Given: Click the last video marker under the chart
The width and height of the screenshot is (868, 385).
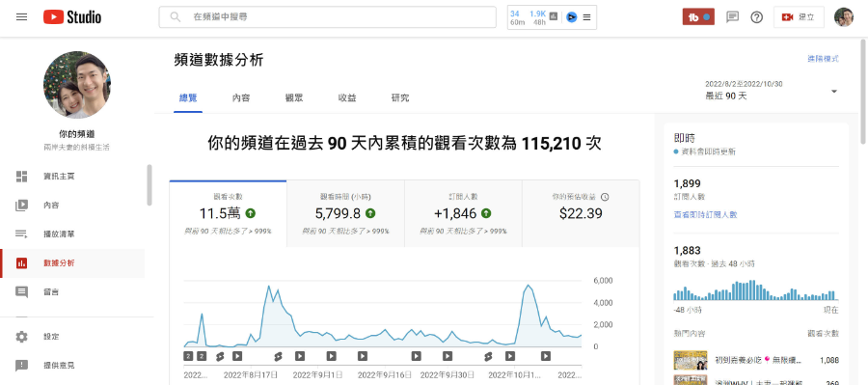Looking at the screenshot, I should click(546, 356).
